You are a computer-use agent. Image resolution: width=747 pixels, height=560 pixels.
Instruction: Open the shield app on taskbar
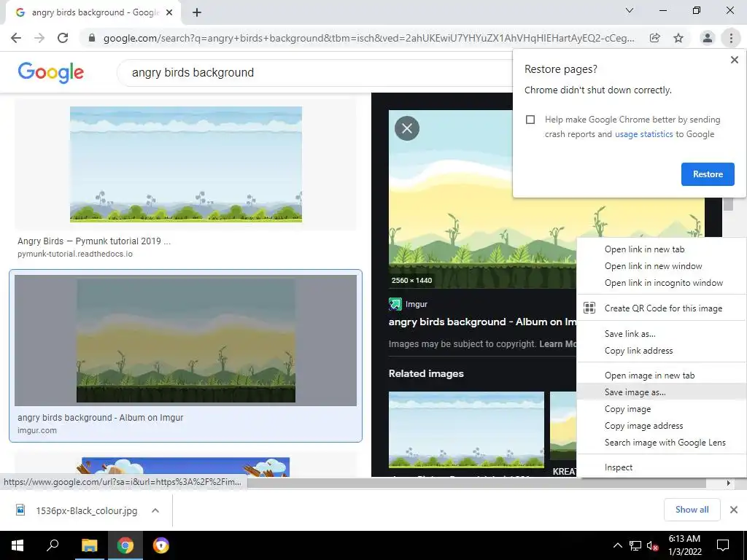point(161,545)
